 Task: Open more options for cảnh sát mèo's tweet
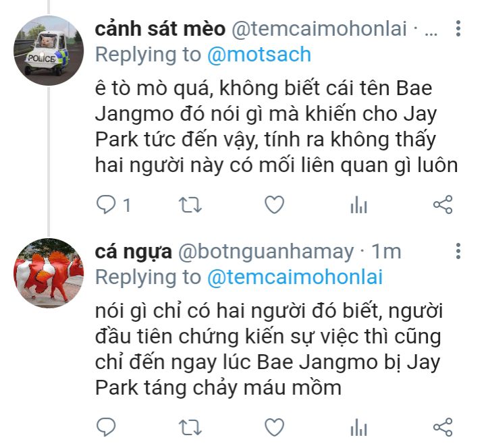tap(458, 29)
